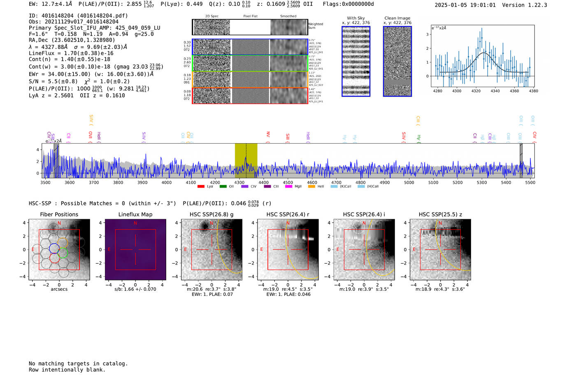Select the green-bordered fiber spectrum row

point(250,63)
